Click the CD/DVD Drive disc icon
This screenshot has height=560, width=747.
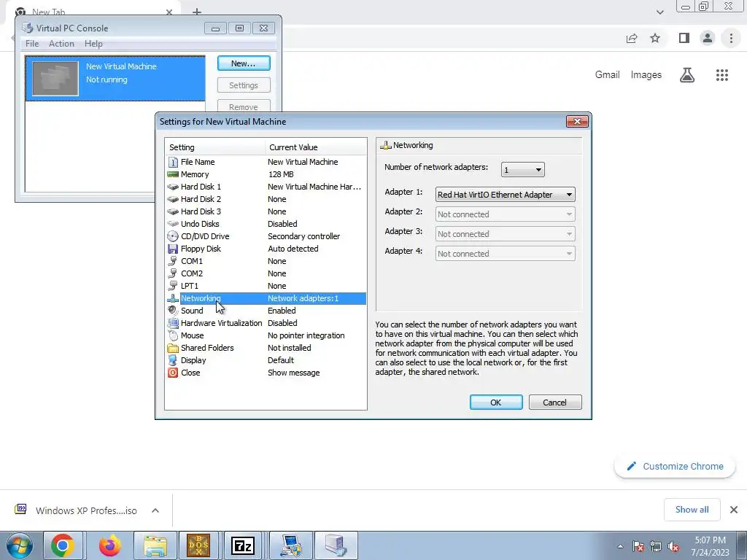click(x=173, y=236)
